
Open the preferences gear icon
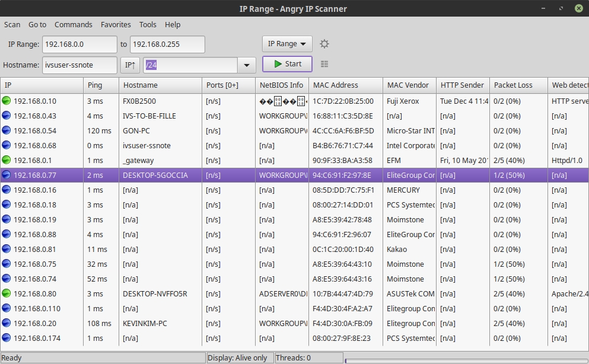pos(324,44)
